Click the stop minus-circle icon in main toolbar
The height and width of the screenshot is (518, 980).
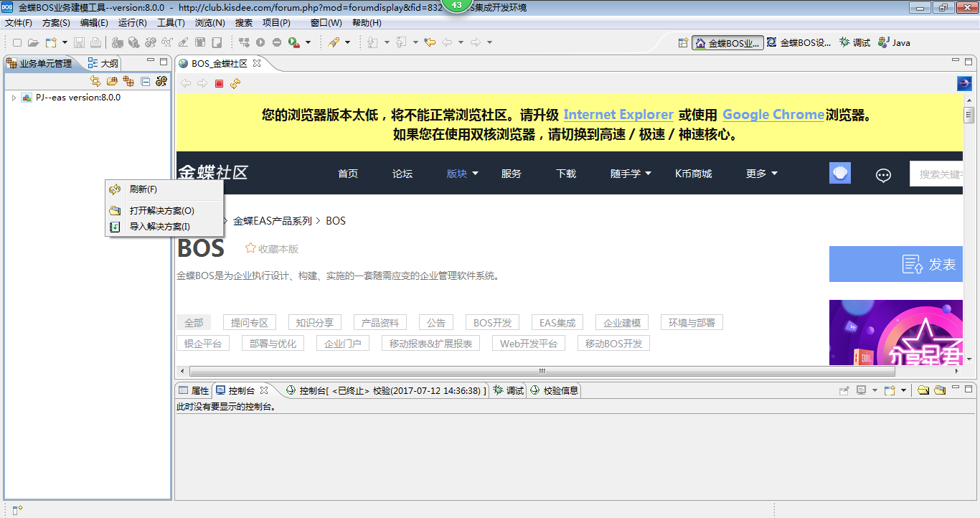pos(277,42)
